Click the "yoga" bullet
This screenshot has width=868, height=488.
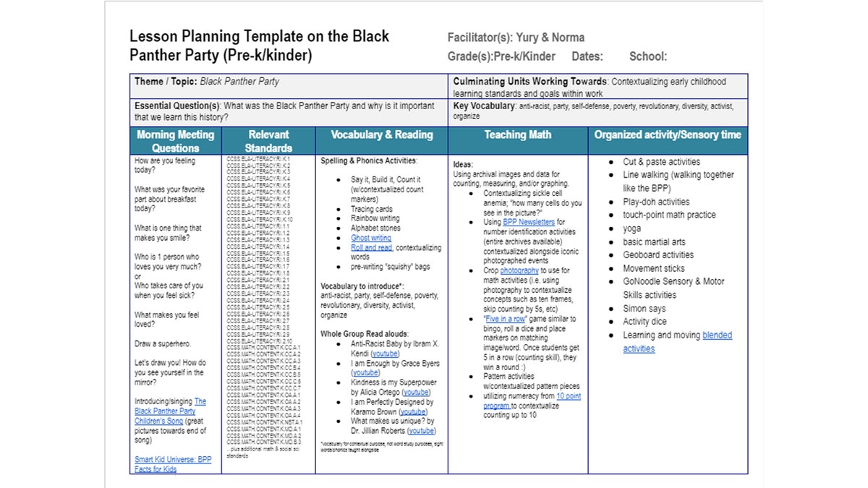(631, 228)
